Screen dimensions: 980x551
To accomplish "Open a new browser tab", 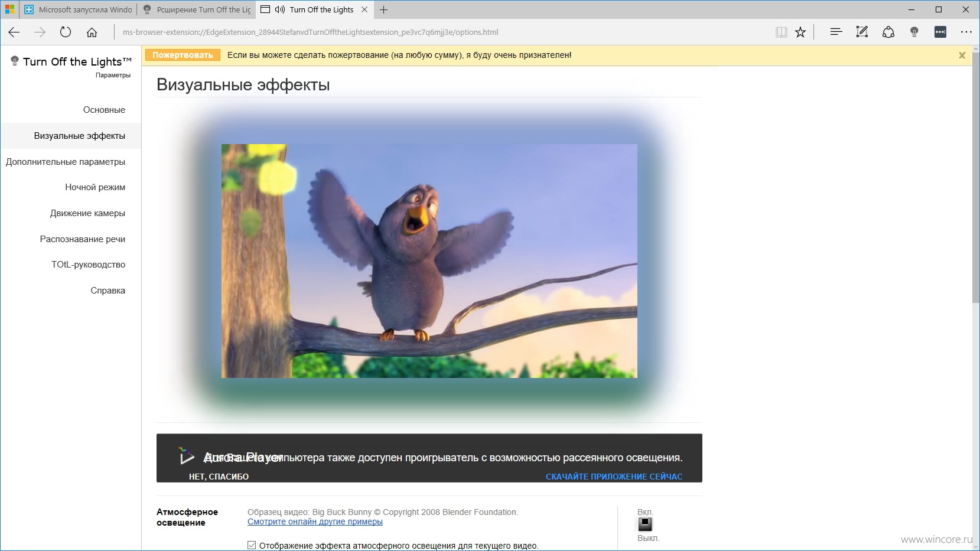I will click(384, 9).
